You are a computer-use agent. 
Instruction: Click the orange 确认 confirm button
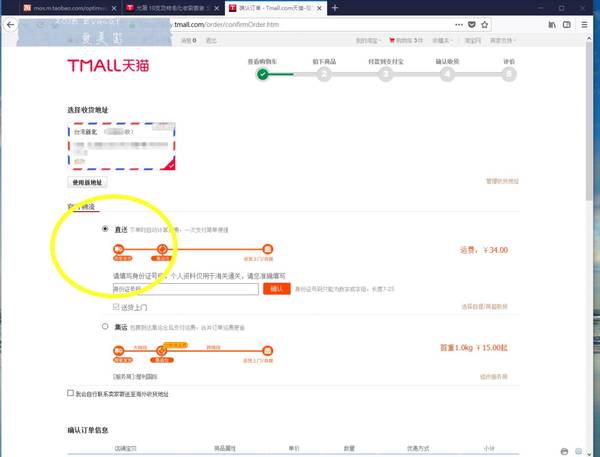(x=277, y=289)
